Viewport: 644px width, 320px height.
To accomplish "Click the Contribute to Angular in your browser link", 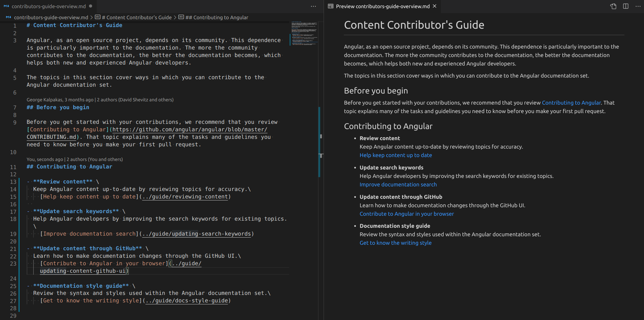I will (x=406, y=213).
